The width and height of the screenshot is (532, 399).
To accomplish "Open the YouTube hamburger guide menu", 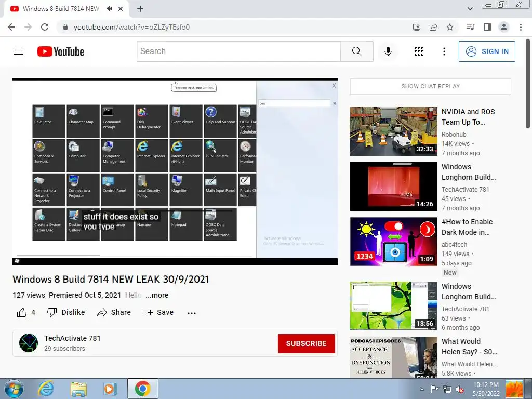I will 19,51.
